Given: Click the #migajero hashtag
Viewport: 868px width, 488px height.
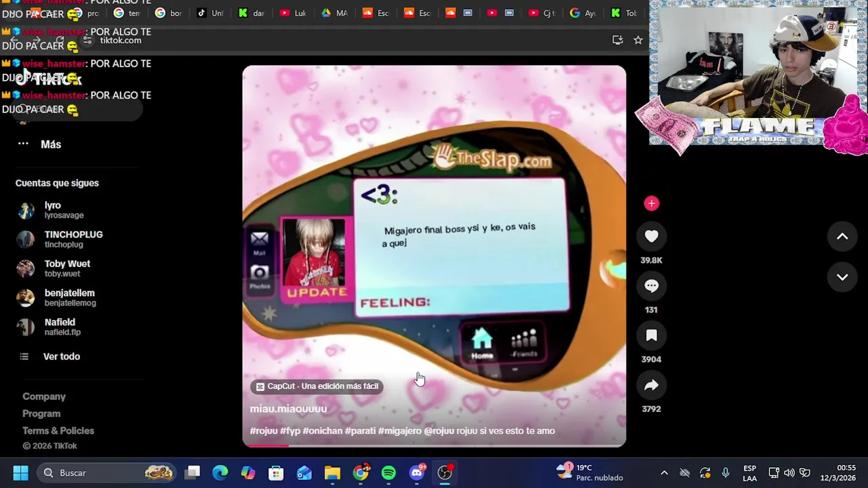Looking at the screenshot, I should [x=399, y=430].
